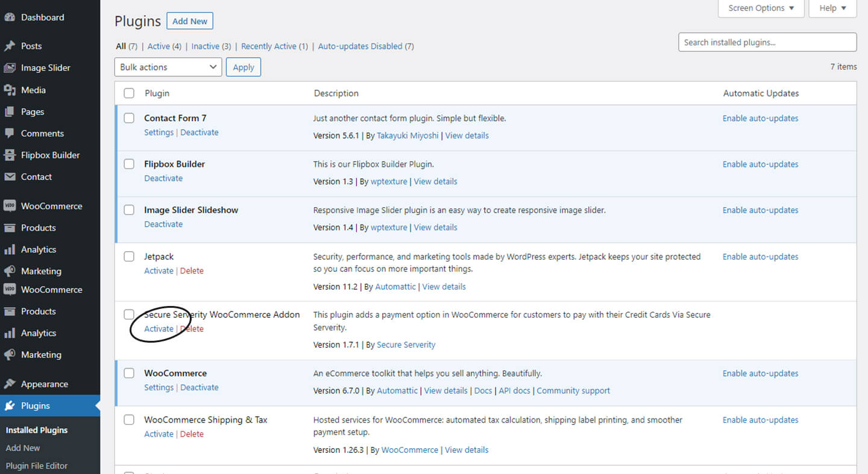Show Recently Active (1) plugins
Screen dimensions: 868x474
275,46
